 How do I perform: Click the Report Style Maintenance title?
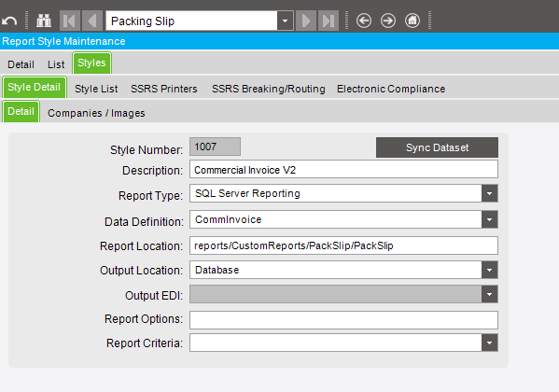(x=63, y=41)
